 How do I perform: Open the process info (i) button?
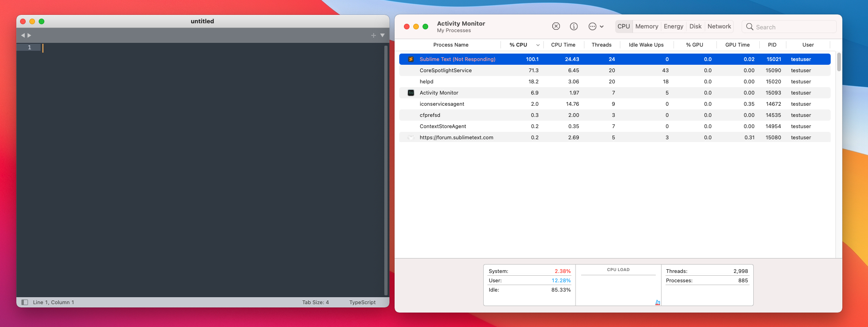[574, 27]
